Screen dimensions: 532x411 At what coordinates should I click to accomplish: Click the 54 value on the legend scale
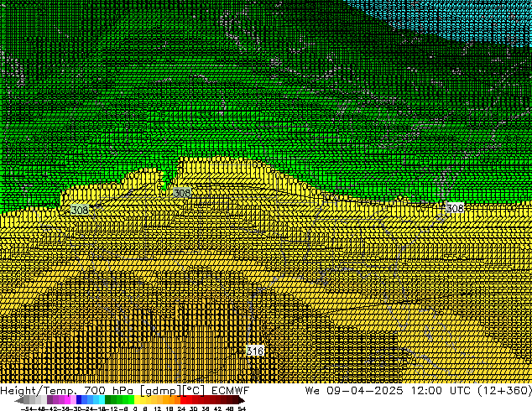[242, 408]
